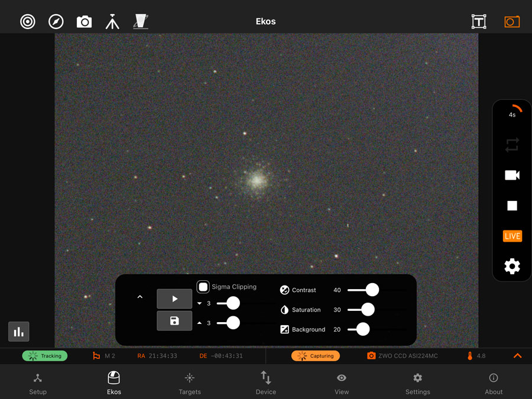This screenshot has width=532, height=399.
Task: Click the upper sigma up-arrow icon
Action: coord(200,323)
